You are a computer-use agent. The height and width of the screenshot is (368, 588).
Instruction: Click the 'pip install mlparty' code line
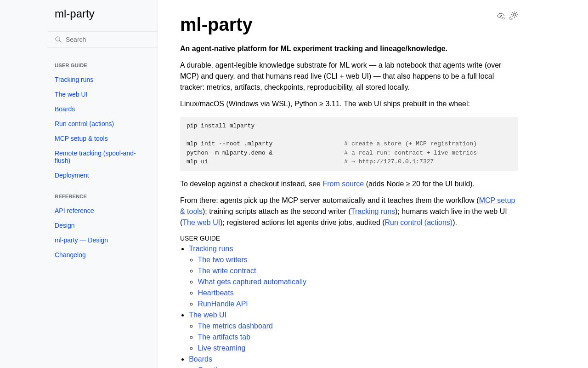220,126
